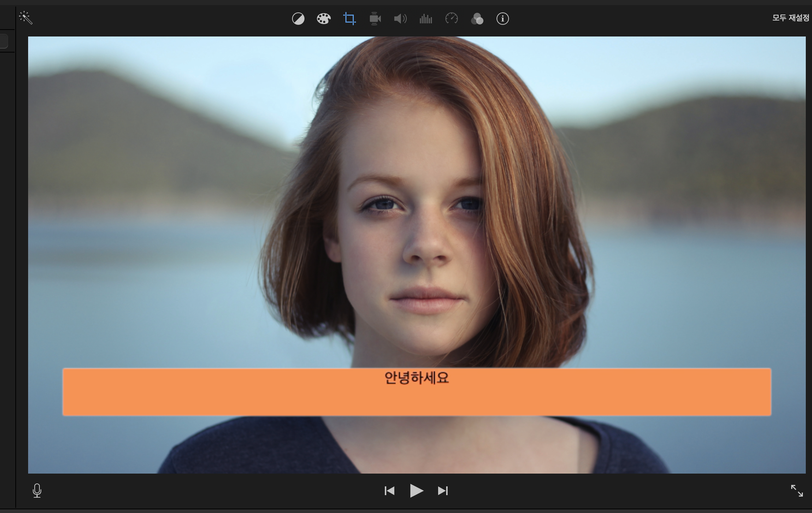Image resolution: width=812 pixels, height=513 pixels.
Task: Open clip filter and audio effects
Action: coord(477,19)
